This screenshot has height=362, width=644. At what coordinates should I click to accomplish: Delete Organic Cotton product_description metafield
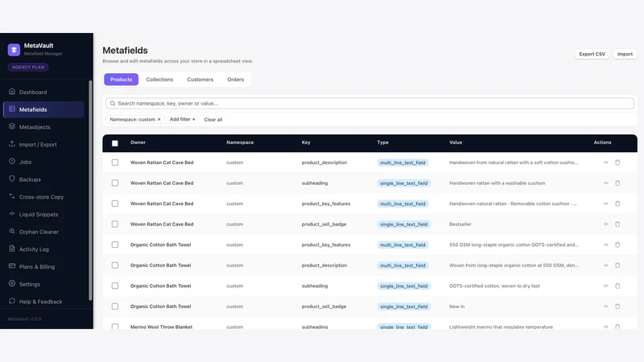pyautogui.click(x=617, y=265)
